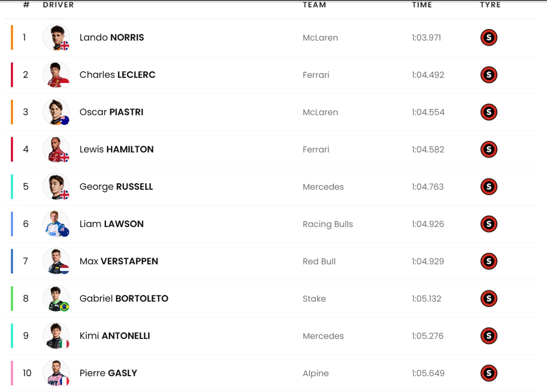The height and width of the screenshot is (392, 547).
Task: Select Max Verstappen's soft tyre icon
Action: (489, 261)
